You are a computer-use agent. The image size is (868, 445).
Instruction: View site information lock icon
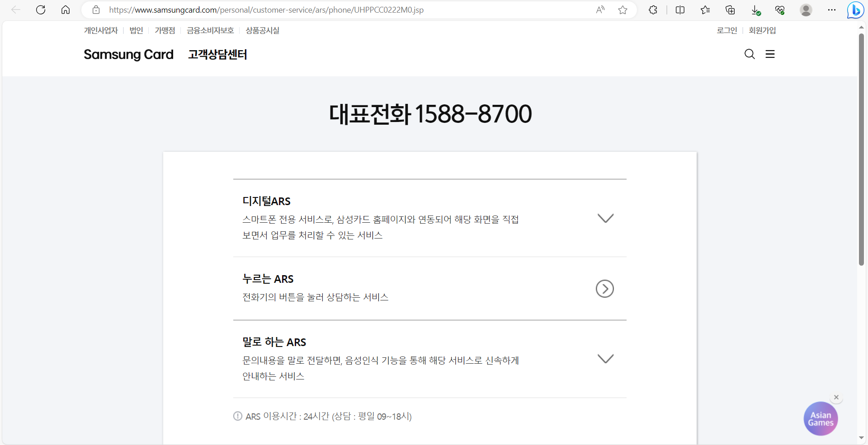[96, 10]
